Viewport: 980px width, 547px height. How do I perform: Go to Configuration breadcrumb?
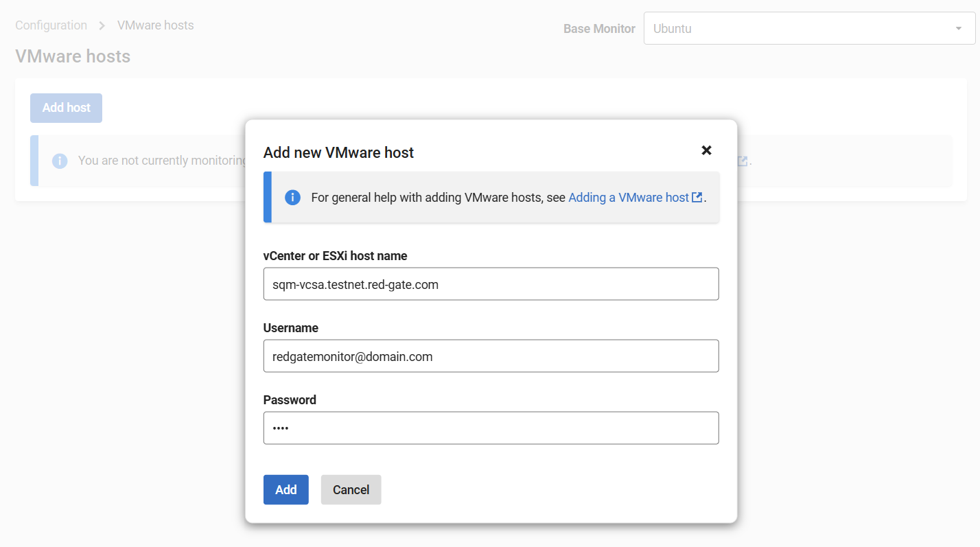[x=51, y=25]
